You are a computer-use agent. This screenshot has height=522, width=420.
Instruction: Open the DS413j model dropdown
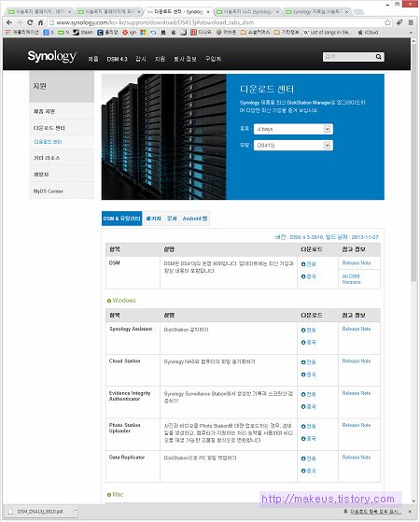tap(293, 145)
